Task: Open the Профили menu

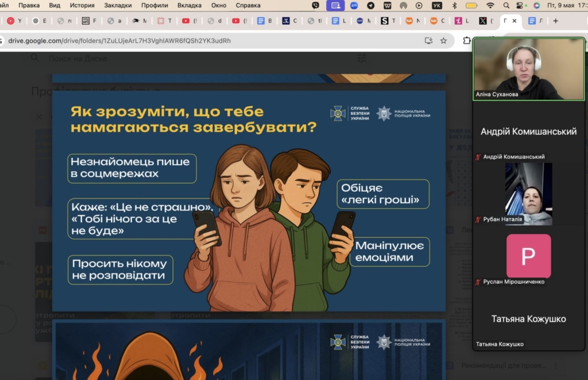Action: pos(155,5)
